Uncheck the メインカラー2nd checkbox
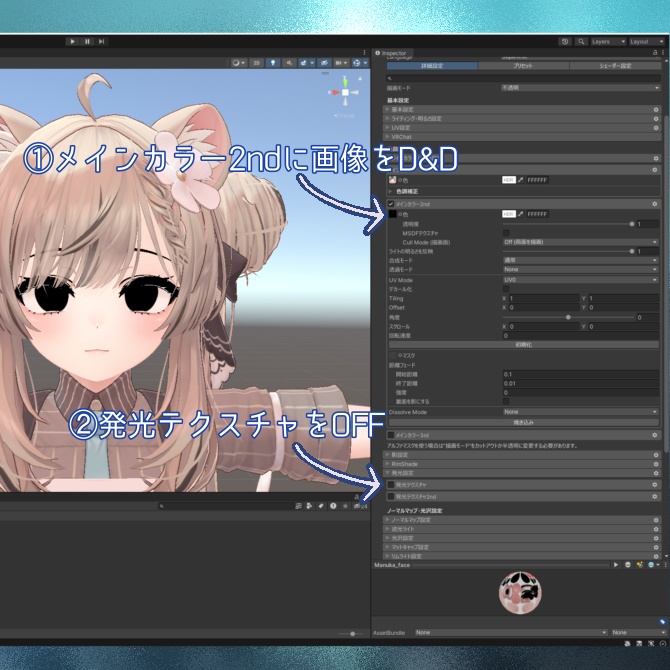This screenshot has width=670, height=670. point(391,204)
